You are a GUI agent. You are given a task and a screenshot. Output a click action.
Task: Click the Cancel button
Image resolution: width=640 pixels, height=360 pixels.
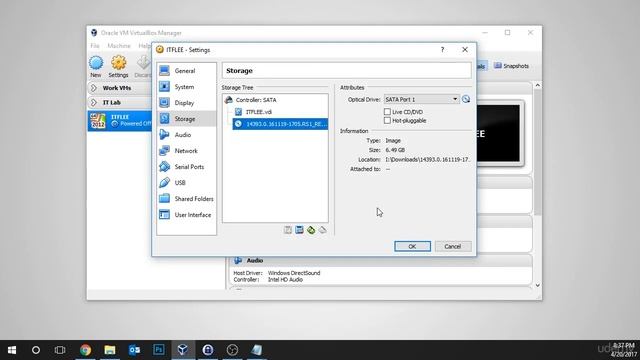click(x=453, y=246)
